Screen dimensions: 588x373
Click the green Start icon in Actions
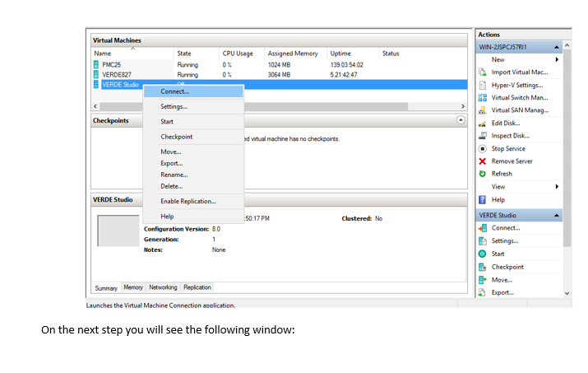482,254
